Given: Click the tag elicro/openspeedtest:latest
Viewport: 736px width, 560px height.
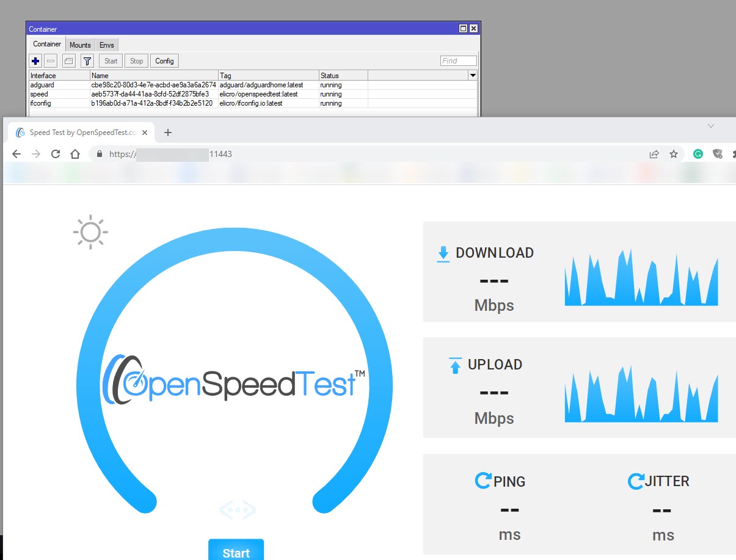Looking at the screenshot, I should pos(258,94).
